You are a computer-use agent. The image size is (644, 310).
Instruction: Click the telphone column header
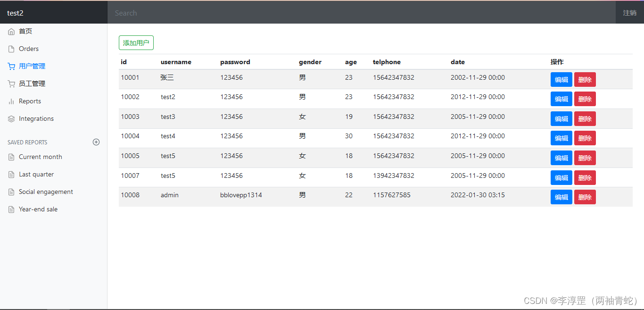tap(387, 62)
